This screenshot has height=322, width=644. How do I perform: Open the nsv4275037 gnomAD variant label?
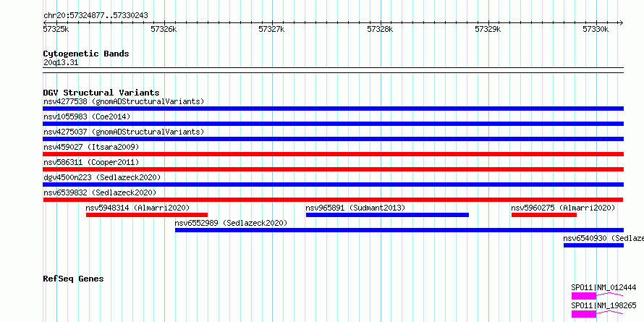pos(124,132)
